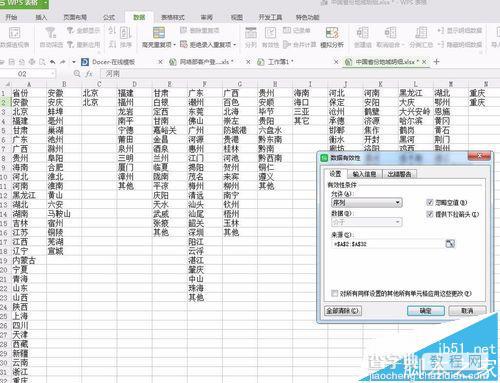The image size is (500, 383).
Task: Open the 数据透视表 pivot table tool
Action: pyautogui.click(x=14, y=37)
